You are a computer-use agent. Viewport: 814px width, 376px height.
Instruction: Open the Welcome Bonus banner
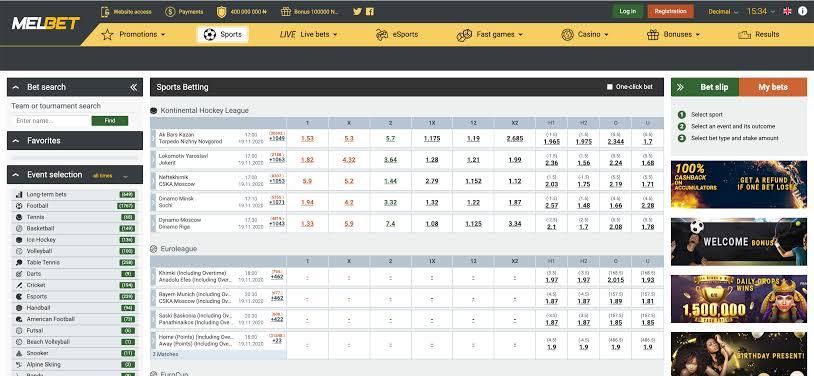pos(739,241)
